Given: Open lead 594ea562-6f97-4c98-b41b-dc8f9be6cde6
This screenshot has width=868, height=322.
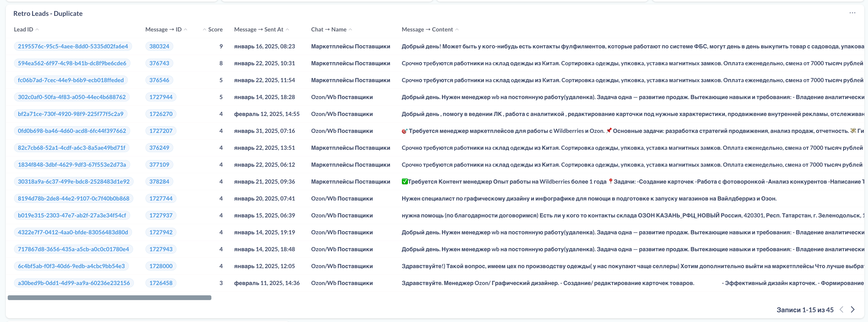Looking at the screenshot, I should 72,63.
